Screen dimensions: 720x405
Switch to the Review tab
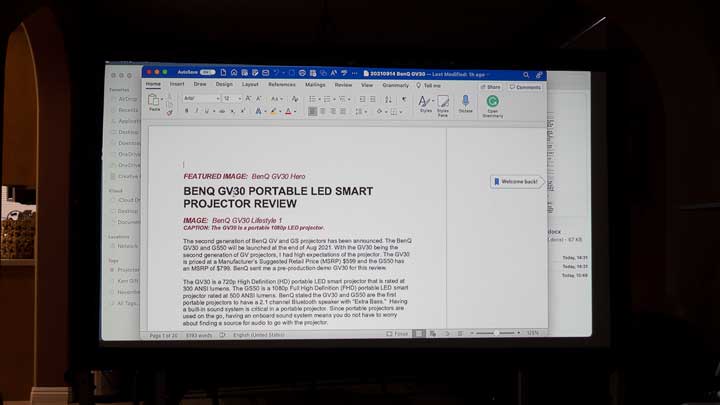(343, 85)
